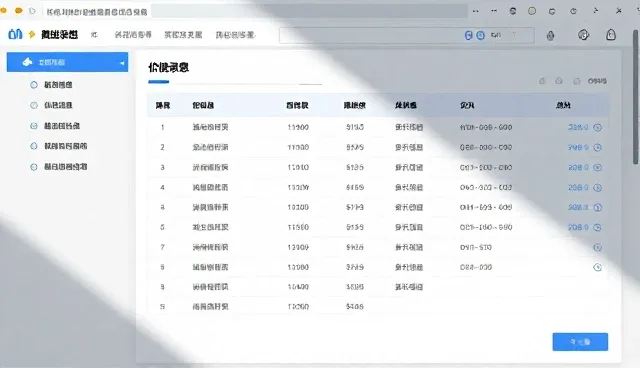The image size is (640, 368).
Task: Focus the gray browser address bar
Action: click(309, 11)
